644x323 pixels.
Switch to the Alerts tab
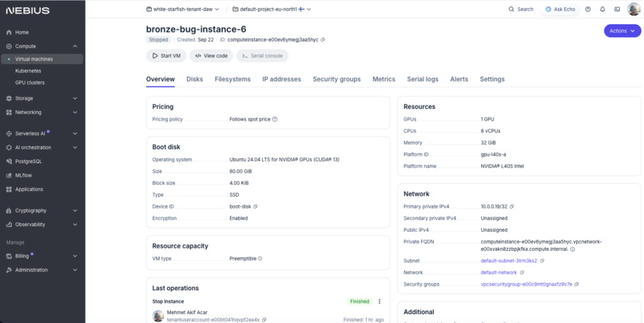[459, 79]
